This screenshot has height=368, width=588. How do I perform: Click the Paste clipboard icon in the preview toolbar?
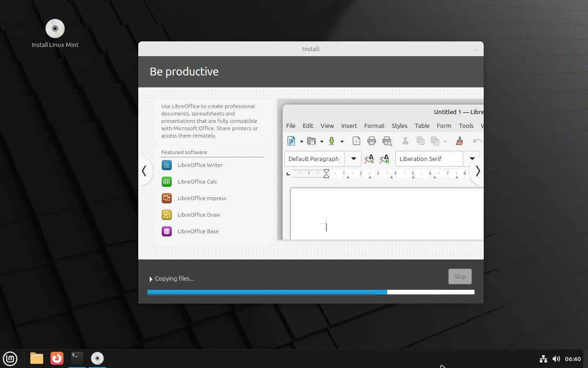point(435,141)
